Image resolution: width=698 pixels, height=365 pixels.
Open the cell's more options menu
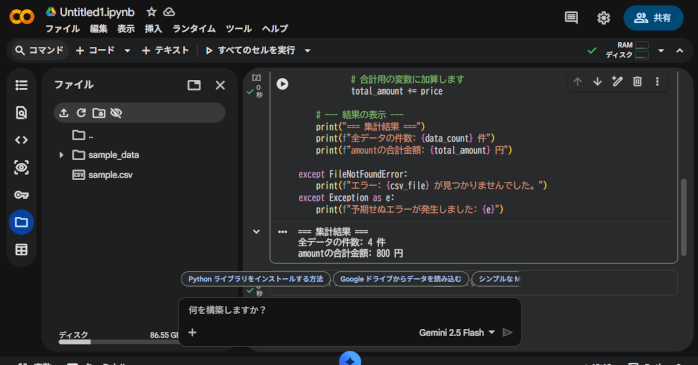657,81
